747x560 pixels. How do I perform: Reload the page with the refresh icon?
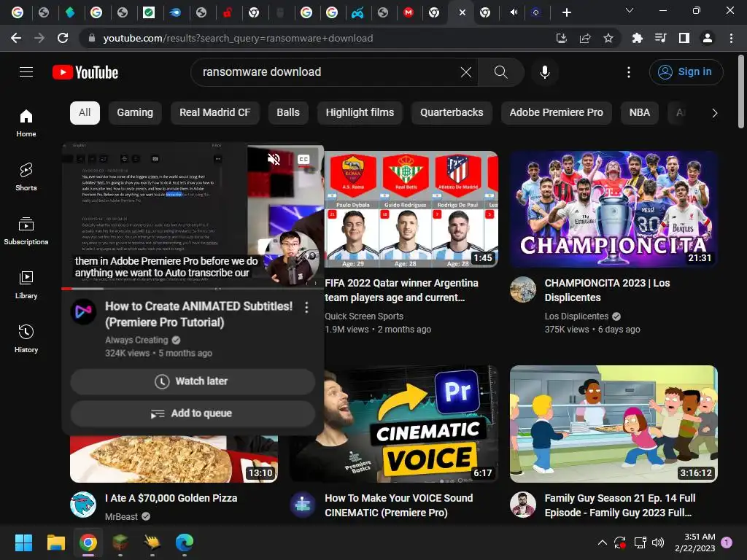tap(63, 38)
